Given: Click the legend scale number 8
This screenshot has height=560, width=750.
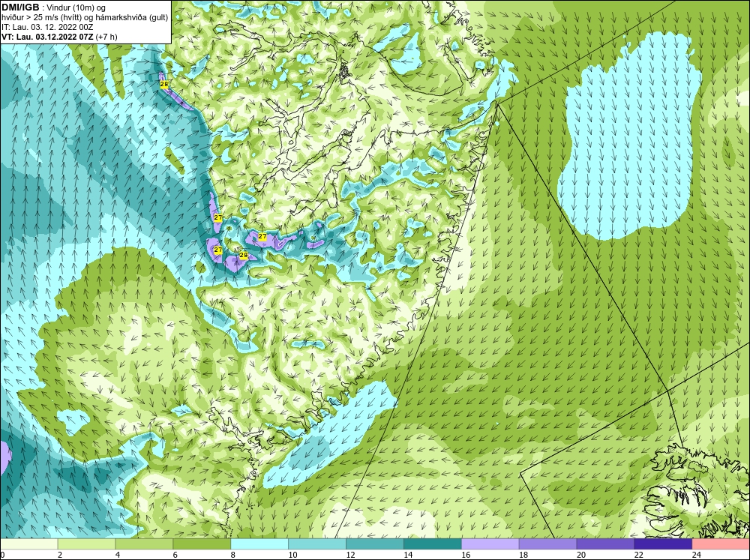Looking at the screenshot, I should (x=233, y=555).
